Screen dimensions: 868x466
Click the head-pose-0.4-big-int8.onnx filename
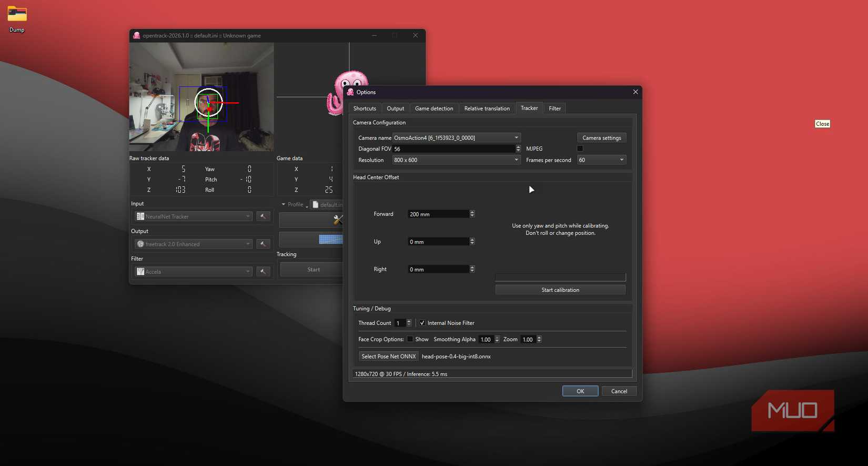456,356
